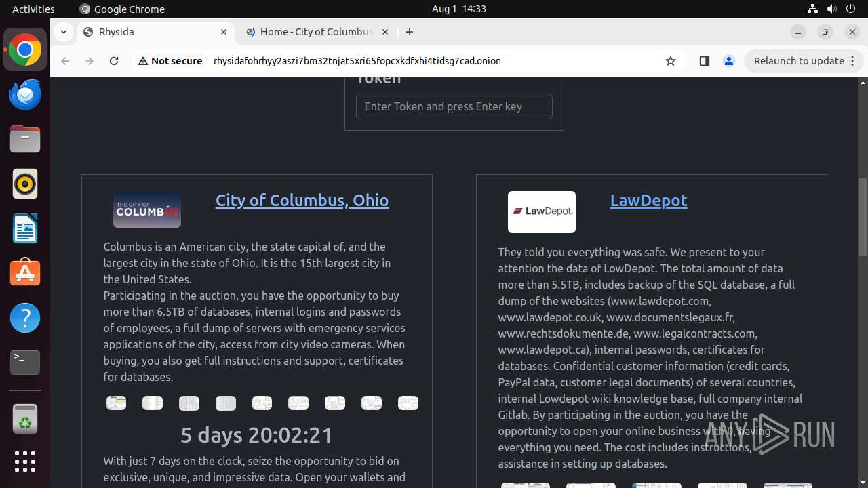Click Relaunch to update button
The height and width of the screenshot is (488, 868).
coord(804,61)
